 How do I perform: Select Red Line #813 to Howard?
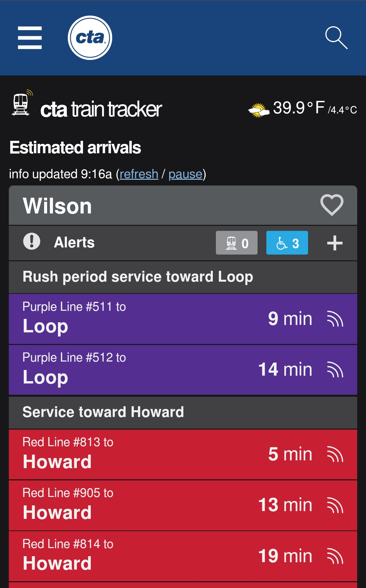point(136,454)
